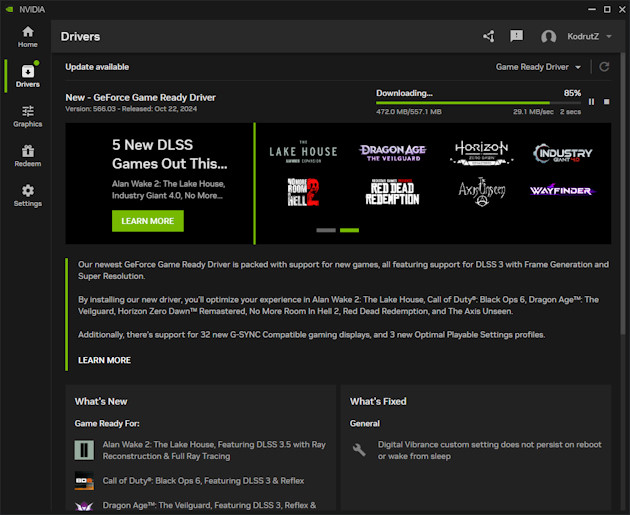630x515 pixels.
Task: Click the share icon in header
Action: pos(489,37)
